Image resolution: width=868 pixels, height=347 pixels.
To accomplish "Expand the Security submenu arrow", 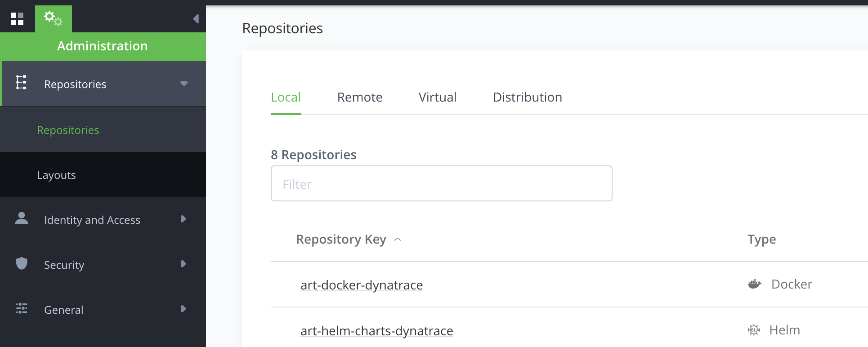I will 183,264.
